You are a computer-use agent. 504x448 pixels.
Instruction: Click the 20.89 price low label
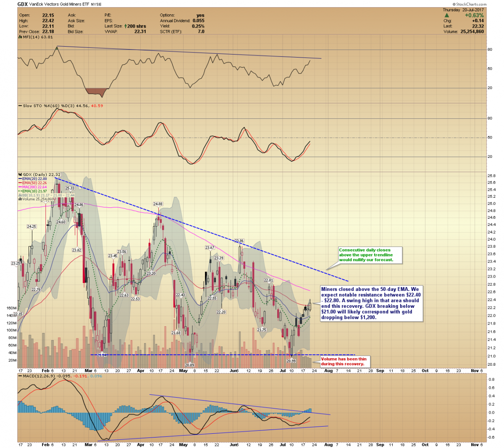click(189, 365)
